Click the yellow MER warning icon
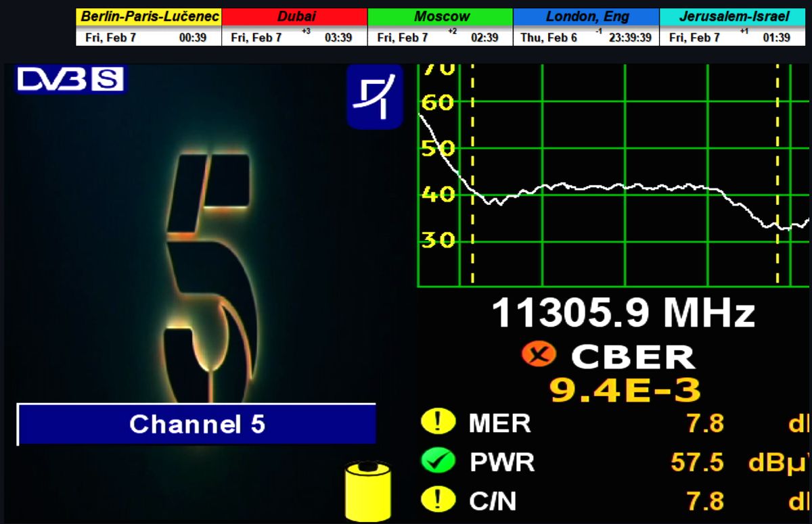Image resolution: width=812 pixels, height=524 pixels. (x=438, y=423)
